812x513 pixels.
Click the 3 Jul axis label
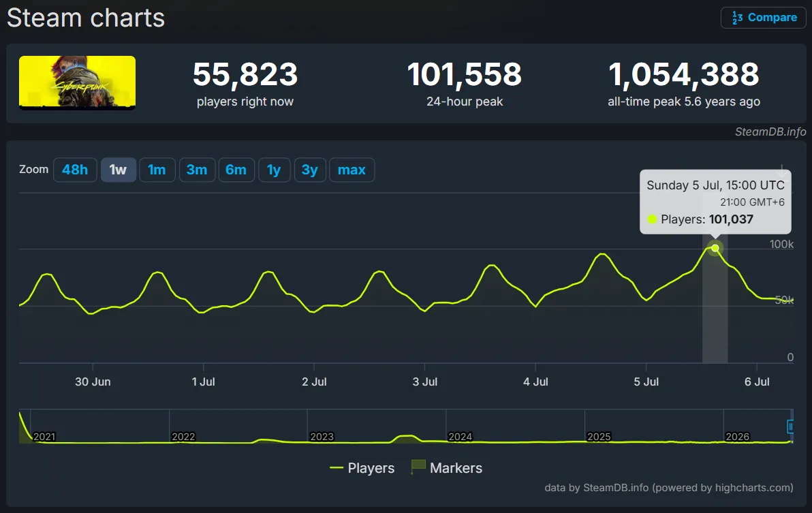(x=425, y=382)
